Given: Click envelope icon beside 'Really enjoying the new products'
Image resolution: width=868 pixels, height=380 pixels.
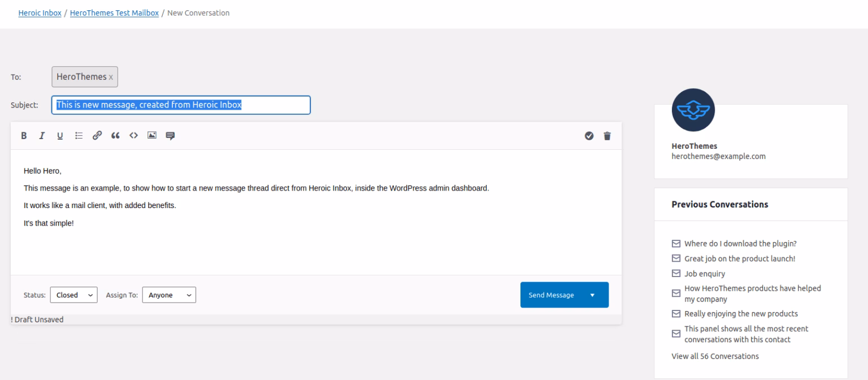Looking at the screenshot, I should coord(676,314).
